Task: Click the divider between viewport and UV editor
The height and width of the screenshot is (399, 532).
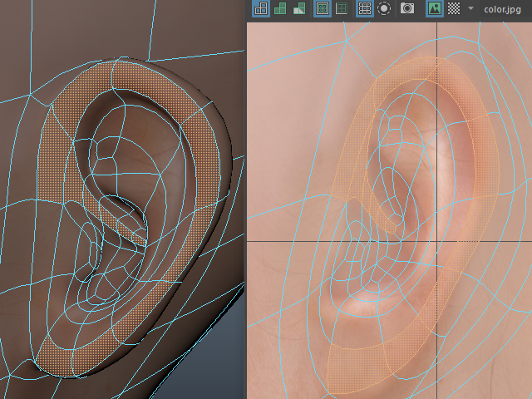Action: pos(245,199)
